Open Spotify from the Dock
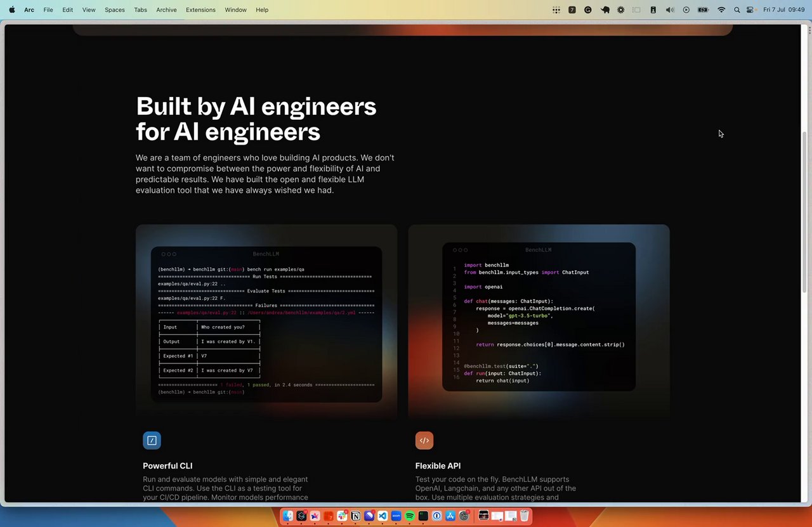The width and height of the screenshot is (812, 527). [x=410, y=516]
